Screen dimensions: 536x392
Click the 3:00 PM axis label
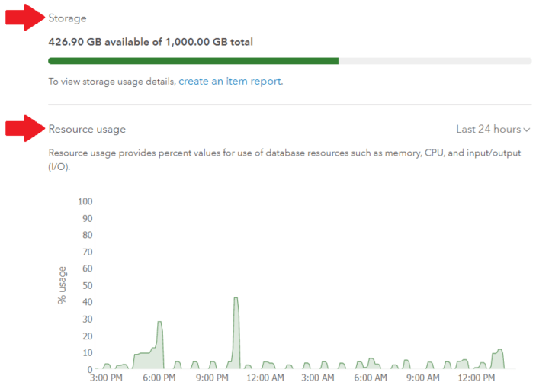(105, 377)
